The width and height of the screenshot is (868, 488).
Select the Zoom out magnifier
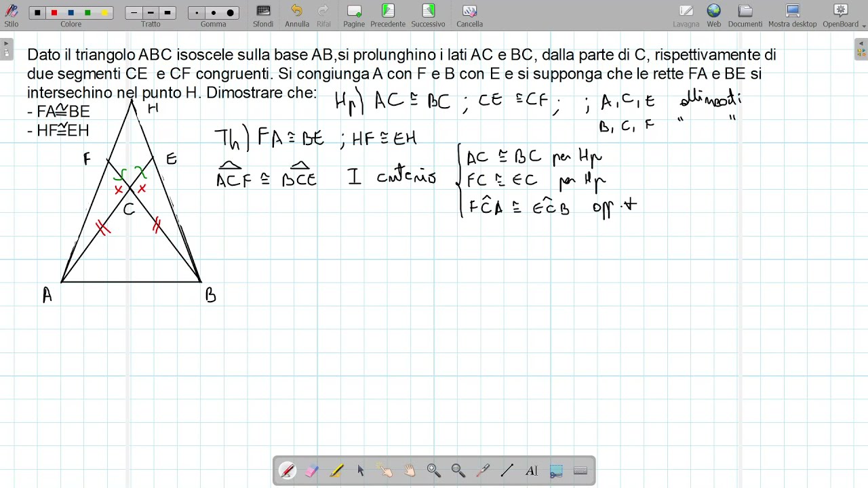[458, 470]
